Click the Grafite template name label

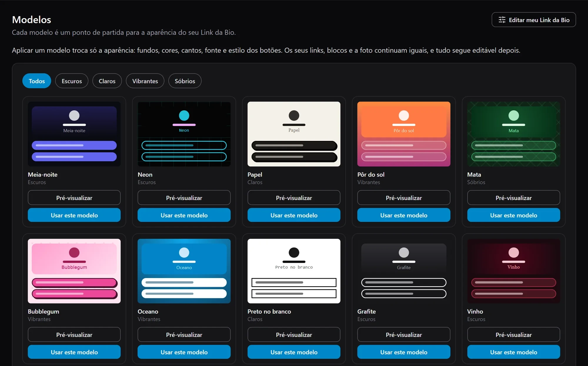coord(366,311)
